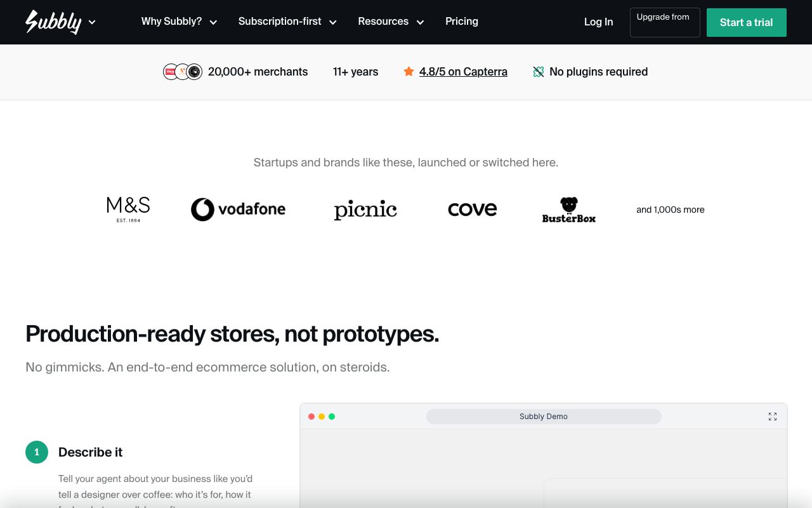Click the BusterBox logo

point(569,210)
